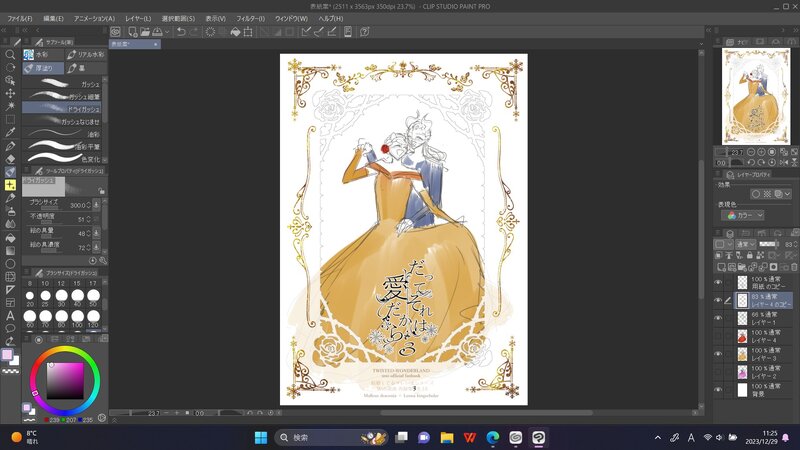Pick the Eyedropper tool

coord(9,131)
